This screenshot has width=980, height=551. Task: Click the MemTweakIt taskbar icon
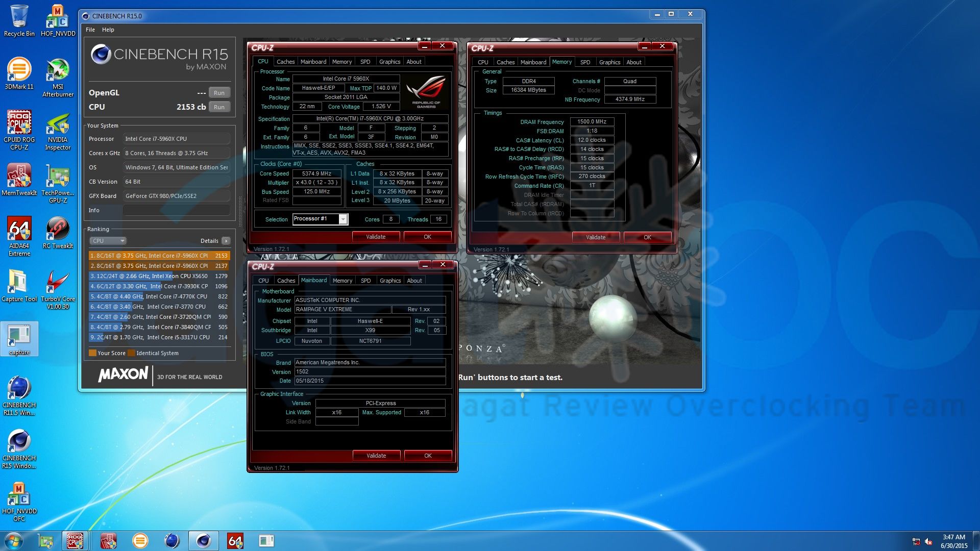click(x=108, y=541)
